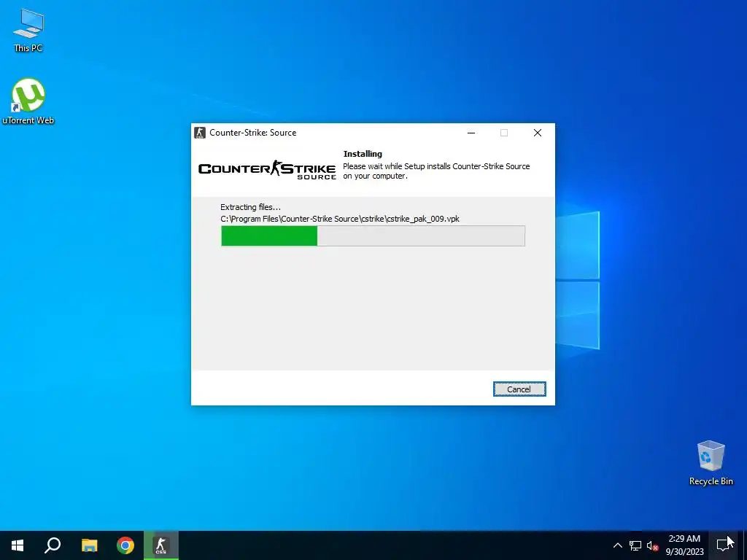
Task: Launch File Explorer from taskbar
Action: (x=89, y=545)
